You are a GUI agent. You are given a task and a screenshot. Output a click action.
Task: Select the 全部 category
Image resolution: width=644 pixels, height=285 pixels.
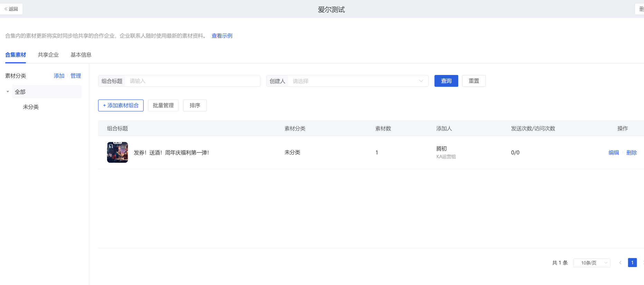click(x=47, y=92)
